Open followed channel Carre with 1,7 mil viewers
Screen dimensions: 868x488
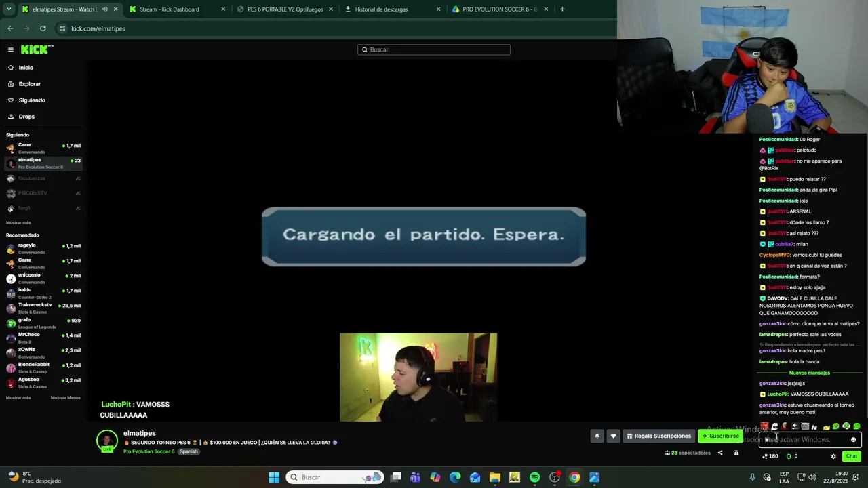coord(43,148)
